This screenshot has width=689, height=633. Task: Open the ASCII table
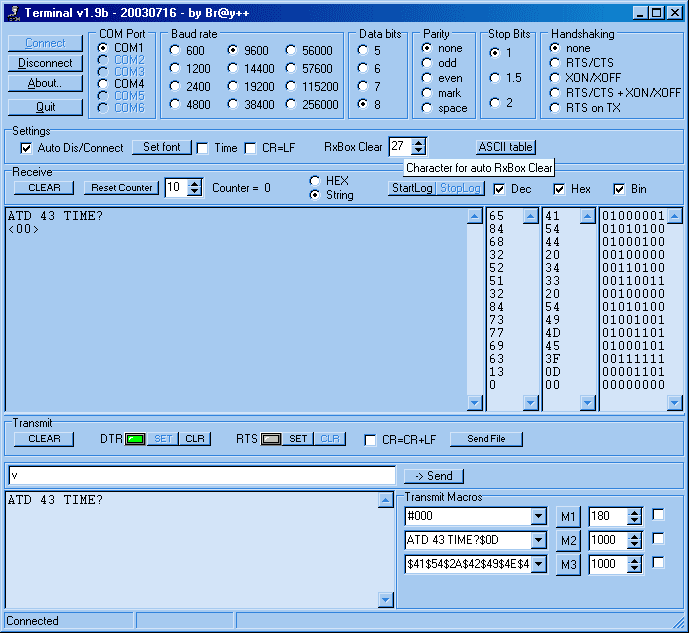506,147
